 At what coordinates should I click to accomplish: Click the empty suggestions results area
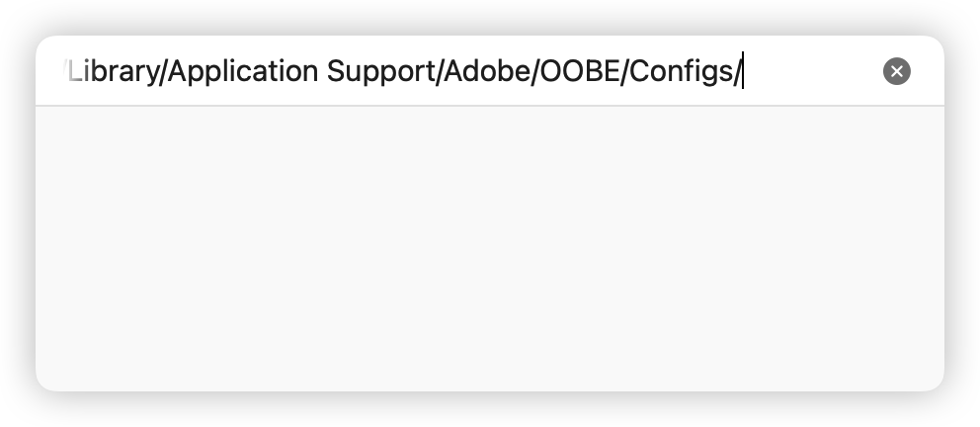[490, 248]
